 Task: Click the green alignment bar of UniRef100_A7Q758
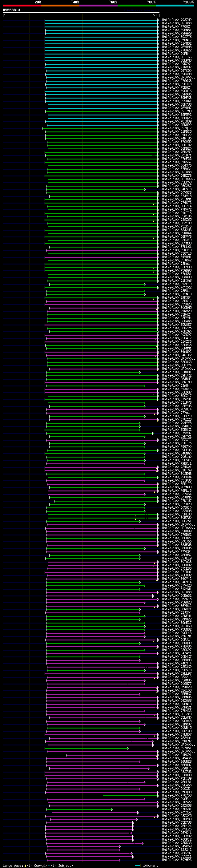tap(131, 796)
